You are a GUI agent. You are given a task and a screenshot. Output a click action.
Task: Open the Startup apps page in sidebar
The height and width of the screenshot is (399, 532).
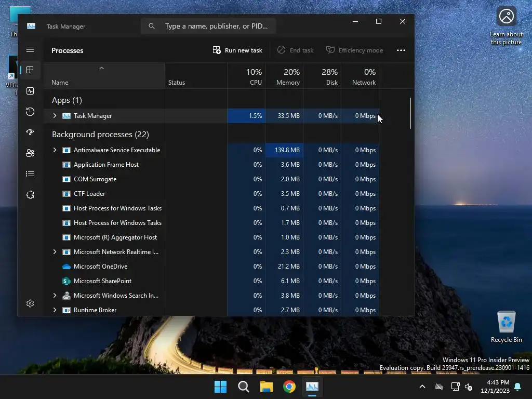point(30,132)
